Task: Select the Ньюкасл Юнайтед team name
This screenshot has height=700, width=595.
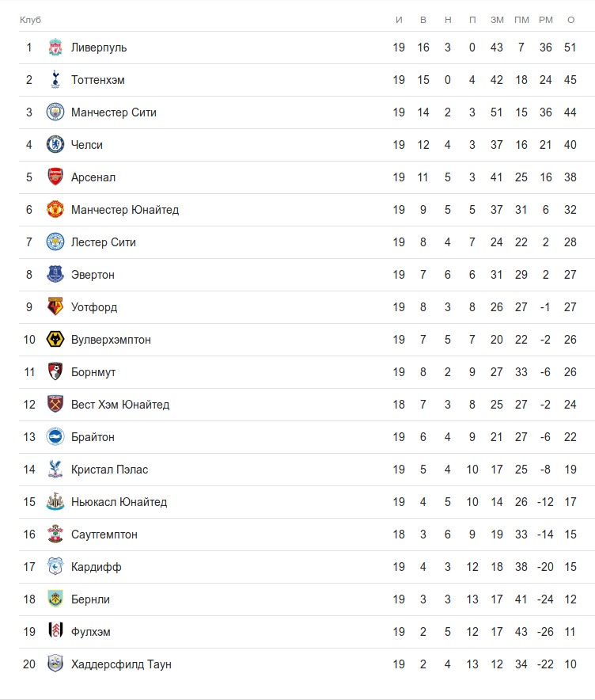Action: [x=119, y=502]
